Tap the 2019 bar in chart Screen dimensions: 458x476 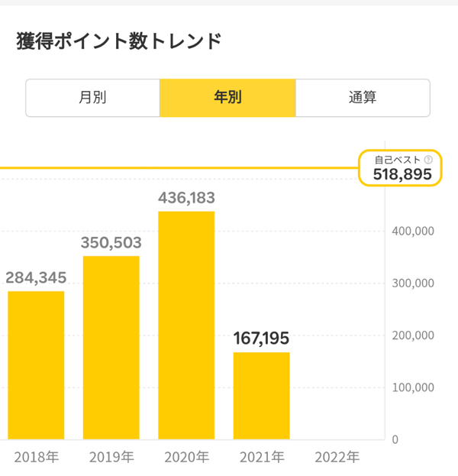tap(111, 348)
